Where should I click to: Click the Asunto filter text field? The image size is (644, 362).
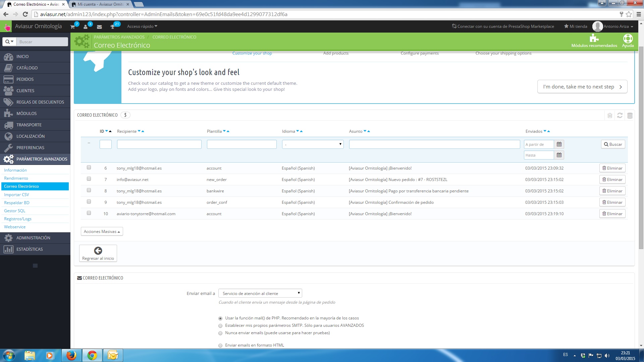tap(434, 144)
